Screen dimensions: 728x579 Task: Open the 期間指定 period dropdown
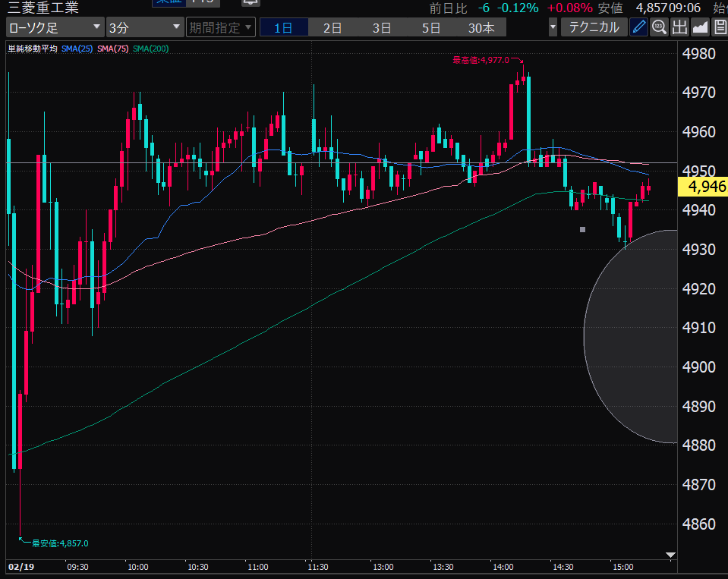click(220, 28)
